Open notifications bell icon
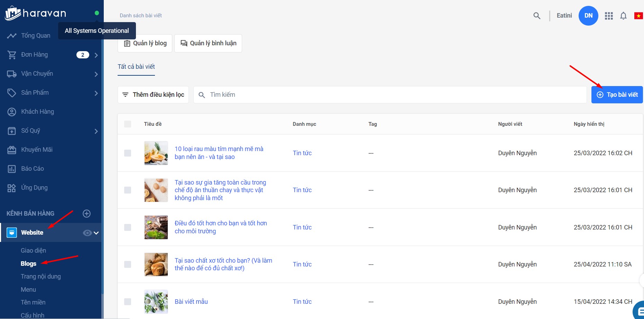 [x=623, y=16]
